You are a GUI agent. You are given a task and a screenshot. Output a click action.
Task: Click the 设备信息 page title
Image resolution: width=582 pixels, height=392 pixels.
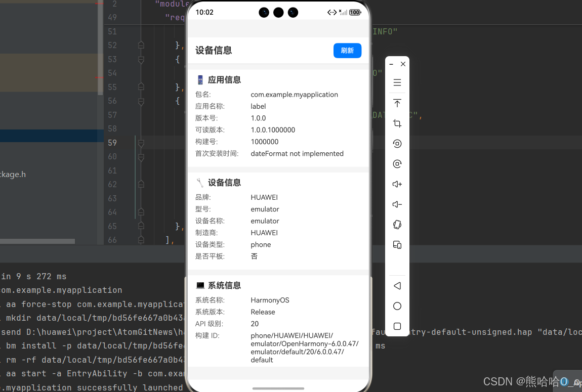[x=214, y=51]
